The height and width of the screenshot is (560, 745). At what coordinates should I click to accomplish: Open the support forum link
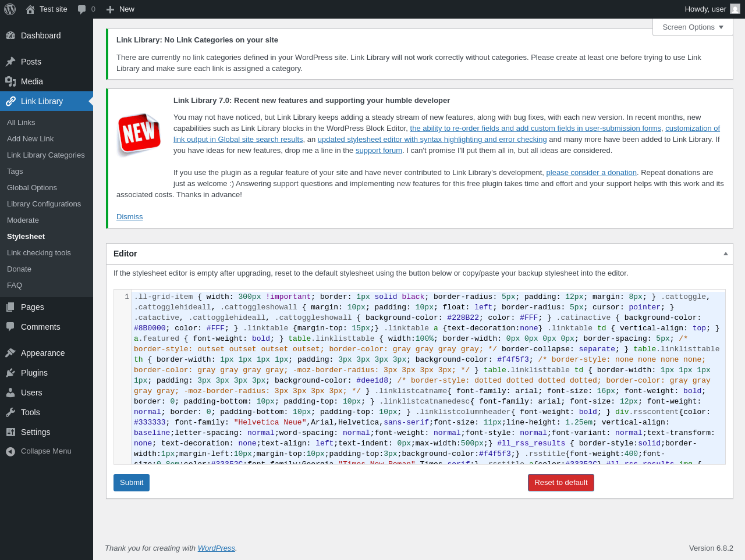coord(379,151)
